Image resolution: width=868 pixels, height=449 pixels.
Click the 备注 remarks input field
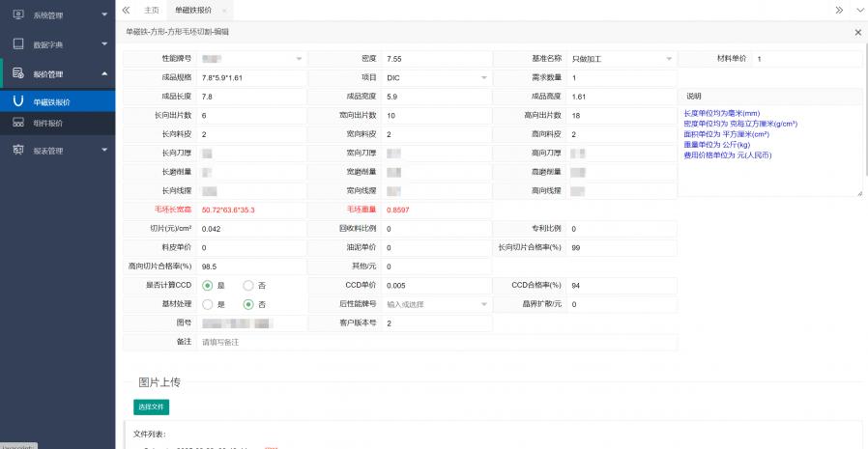click(x=435, y=342)
